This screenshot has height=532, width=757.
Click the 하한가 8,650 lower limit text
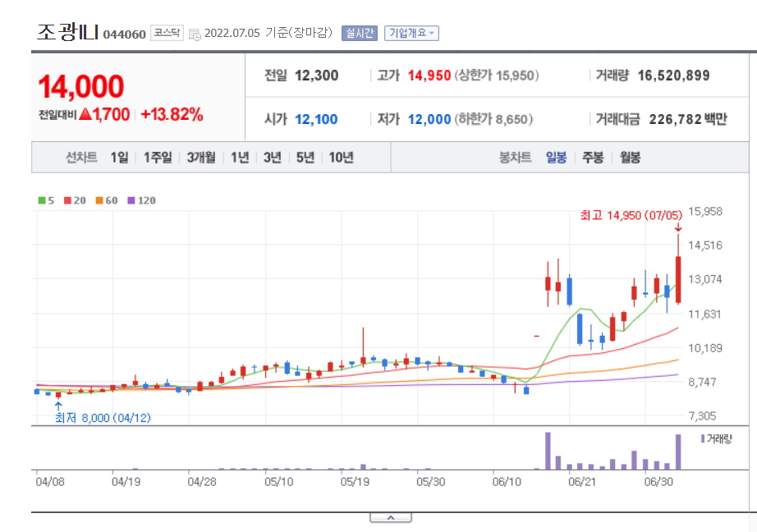click(x=493, y=119)
